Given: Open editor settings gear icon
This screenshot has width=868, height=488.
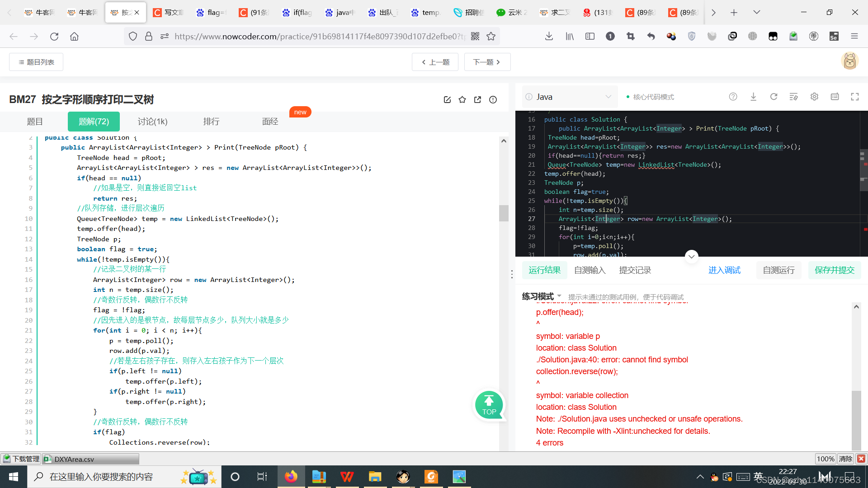Looking at the screenshot, I should point(814,97).
